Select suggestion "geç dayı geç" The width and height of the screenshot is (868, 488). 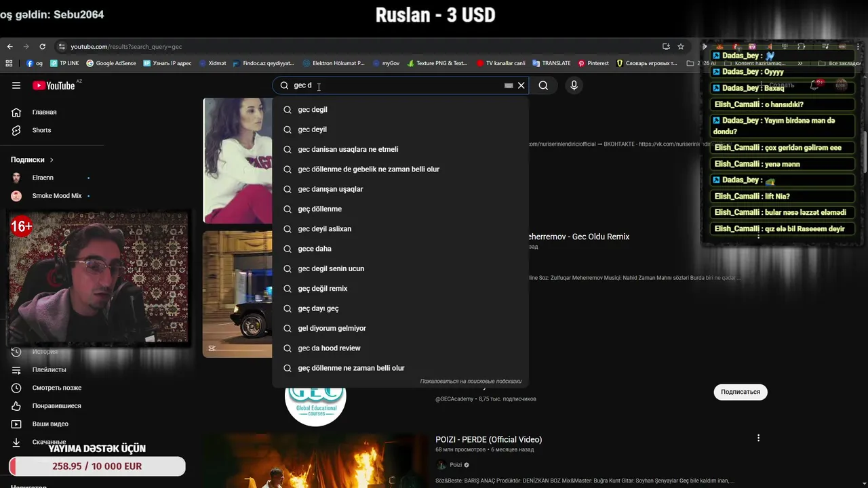pyautogui.click(x=400, y=308)
